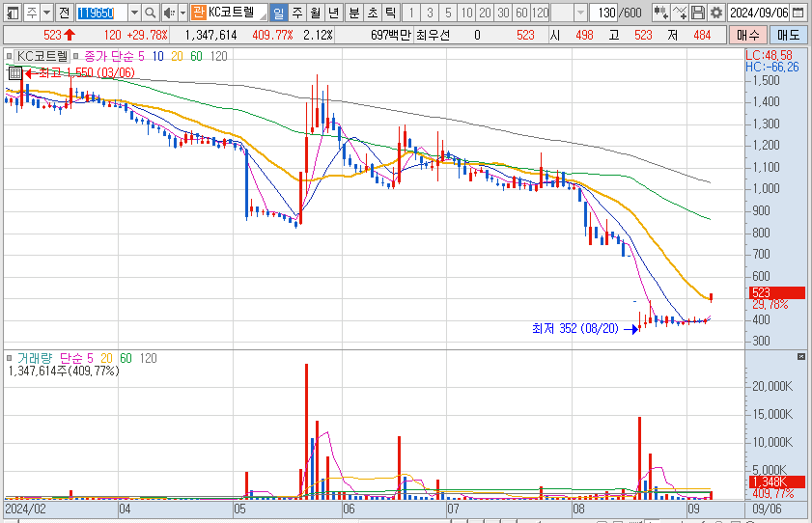Click the LC:48.58 indicator text
The width and height of the screenshot is (812, 523).
click(769, 55)
